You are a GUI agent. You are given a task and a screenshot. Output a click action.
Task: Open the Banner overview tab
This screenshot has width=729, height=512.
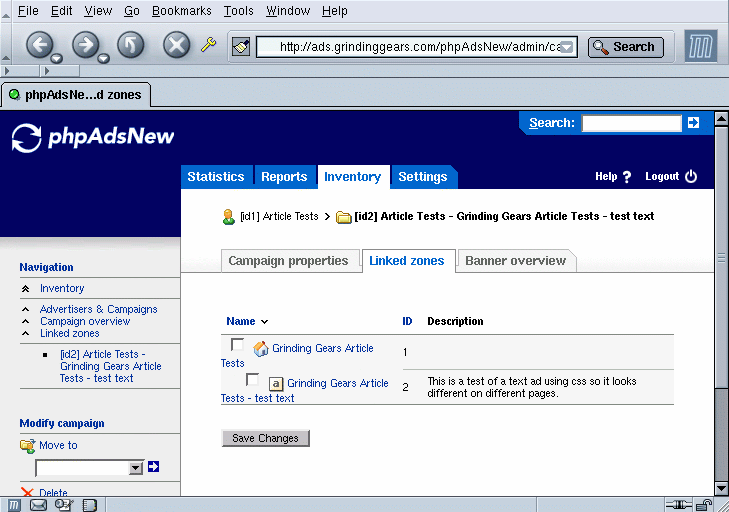tap(516, 260)
